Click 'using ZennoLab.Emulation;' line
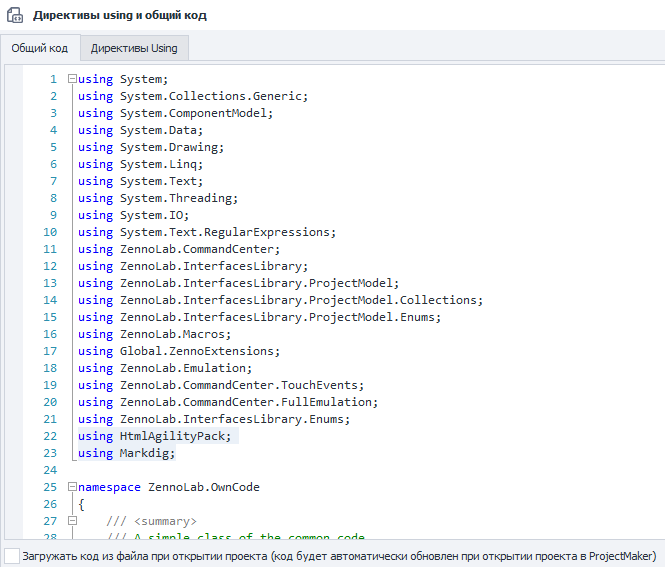This screenshot has height=567, width=665. pyautogui.click(x=165, y=368)
